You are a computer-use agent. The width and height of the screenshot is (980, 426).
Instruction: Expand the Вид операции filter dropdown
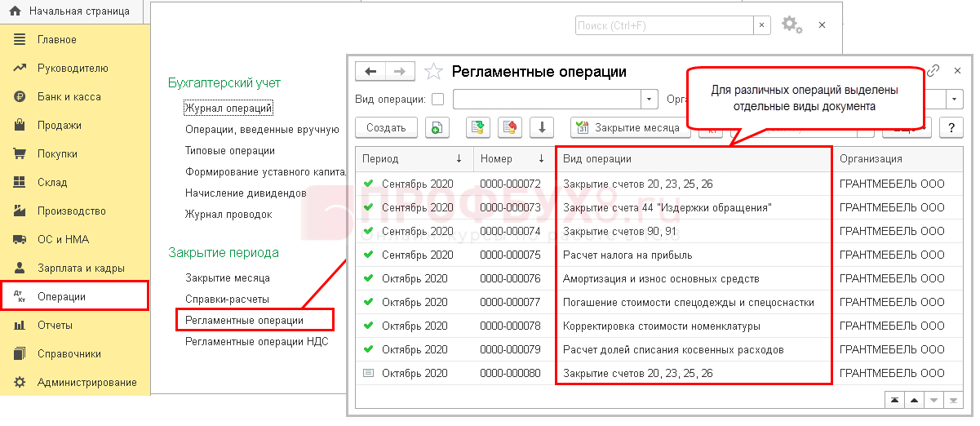click(650, 100)
